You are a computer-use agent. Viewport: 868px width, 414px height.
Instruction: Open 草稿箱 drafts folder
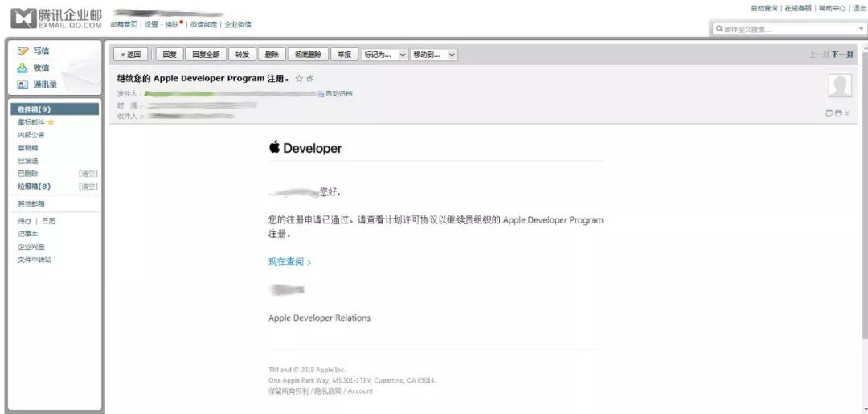(27, 148)
